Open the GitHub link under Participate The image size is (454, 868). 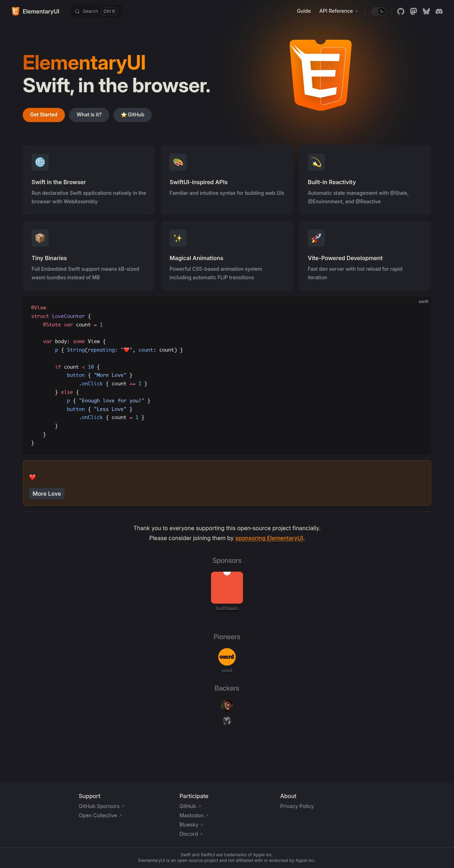coord(190,806)
